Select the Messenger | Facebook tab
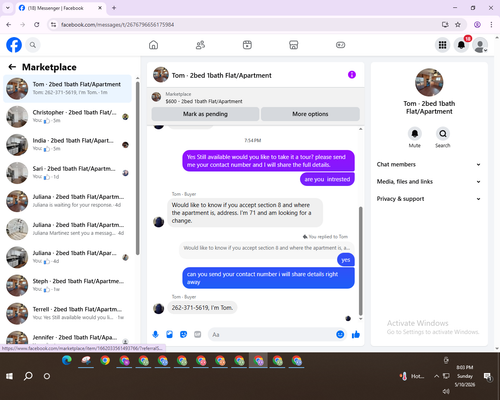This screenshot has width=500, height=400. pyautogui.click(x=60, y=8)
